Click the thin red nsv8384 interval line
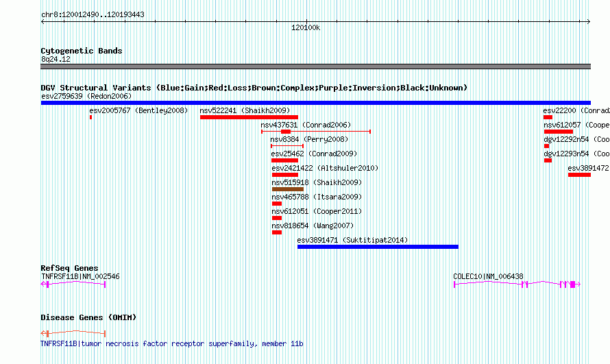Screen dimensions: 610x364 pyautogui.click(x=287, y=146)
